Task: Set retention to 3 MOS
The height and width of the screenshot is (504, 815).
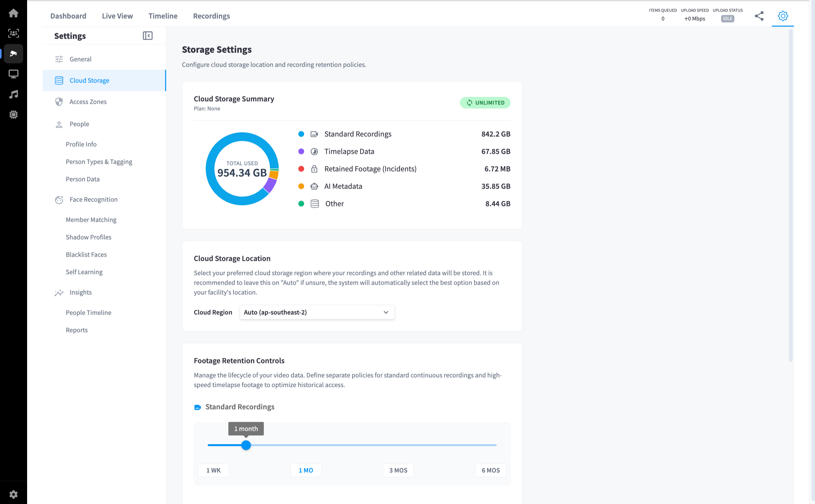Action: (398, 470)
